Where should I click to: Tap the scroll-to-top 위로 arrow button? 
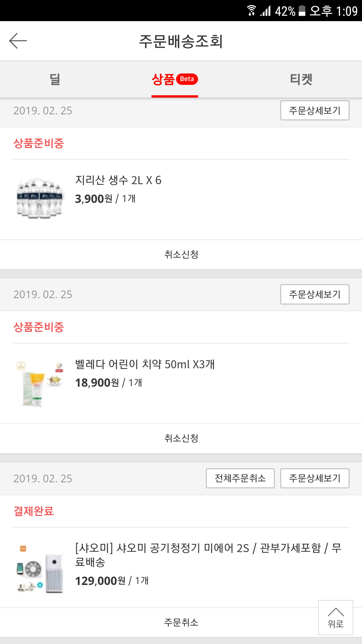(x=336, y=618)
